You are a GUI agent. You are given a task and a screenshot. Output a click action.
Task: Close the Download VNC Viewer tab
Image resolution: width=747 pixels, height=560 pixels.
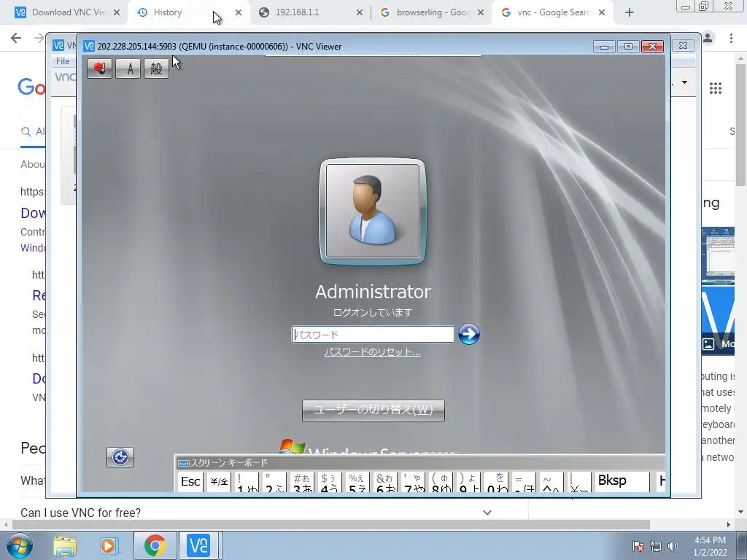point(116,13)
